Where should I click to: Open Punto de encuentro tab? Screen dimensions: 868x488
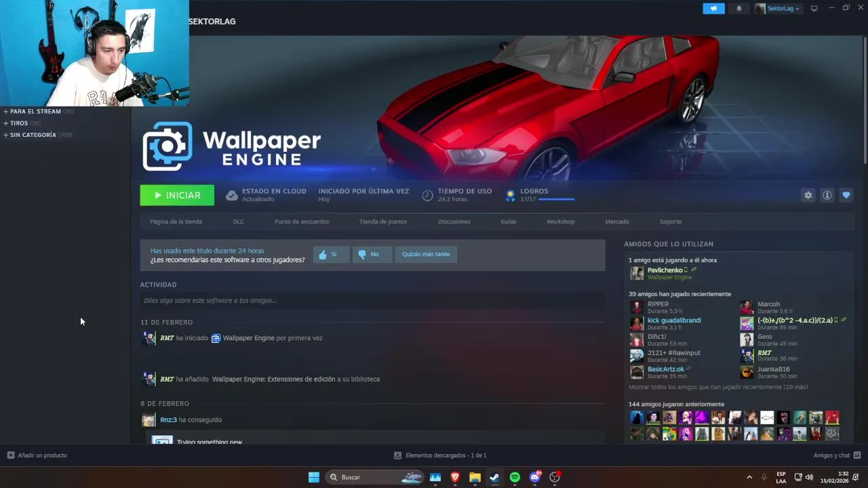pos(302,222)
